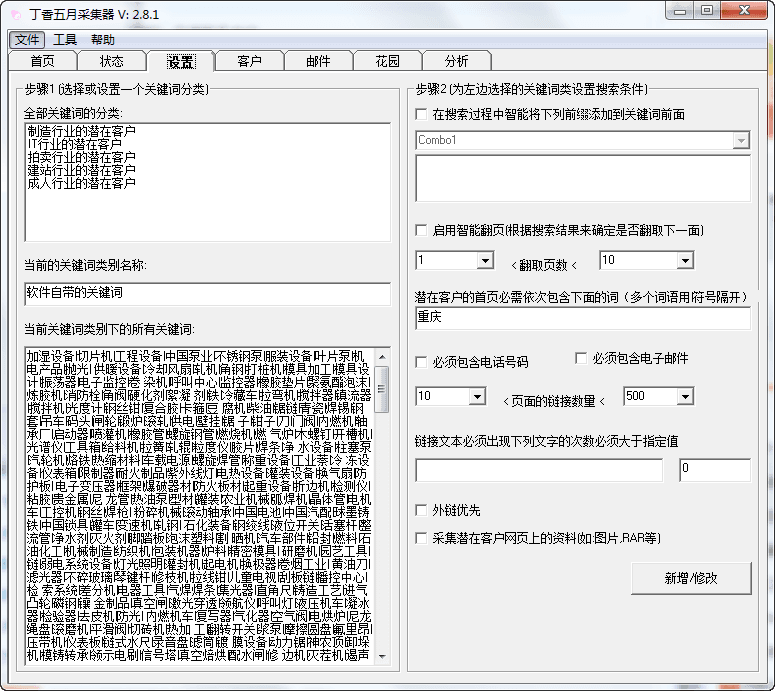Click the app icon in title bar
The height and width of the screenshot is (691, 775).
coord(16,15)
